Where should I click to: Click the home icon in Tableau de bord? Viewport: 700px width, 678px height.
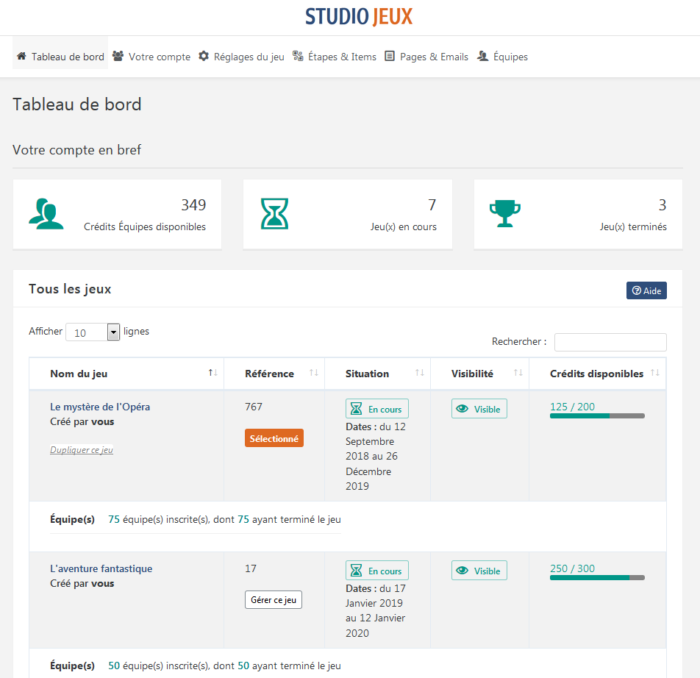tap(22, 57)
